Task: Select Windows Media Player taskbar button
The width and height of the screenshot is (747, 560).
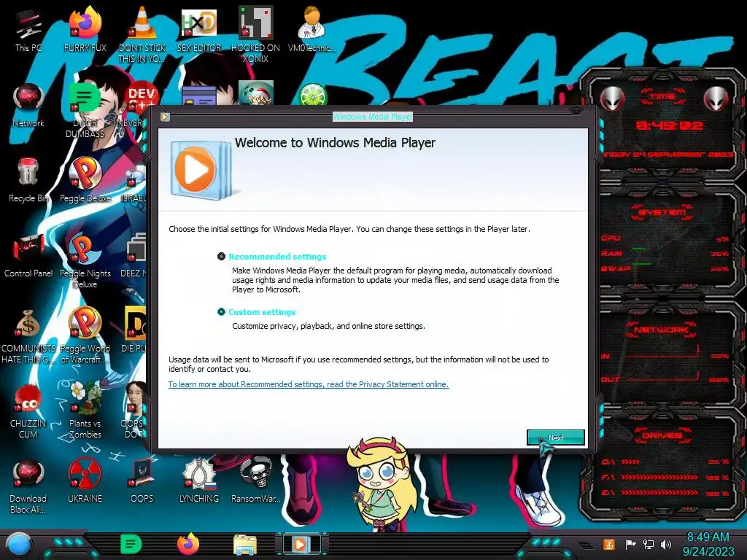Action: tap(301, 544)
